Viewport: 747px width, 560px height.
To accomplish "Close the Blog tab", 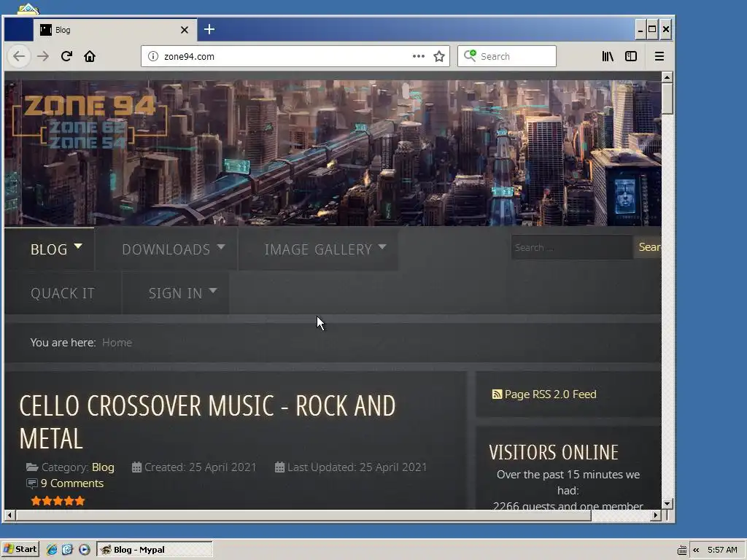I will [x=185, y=30].
